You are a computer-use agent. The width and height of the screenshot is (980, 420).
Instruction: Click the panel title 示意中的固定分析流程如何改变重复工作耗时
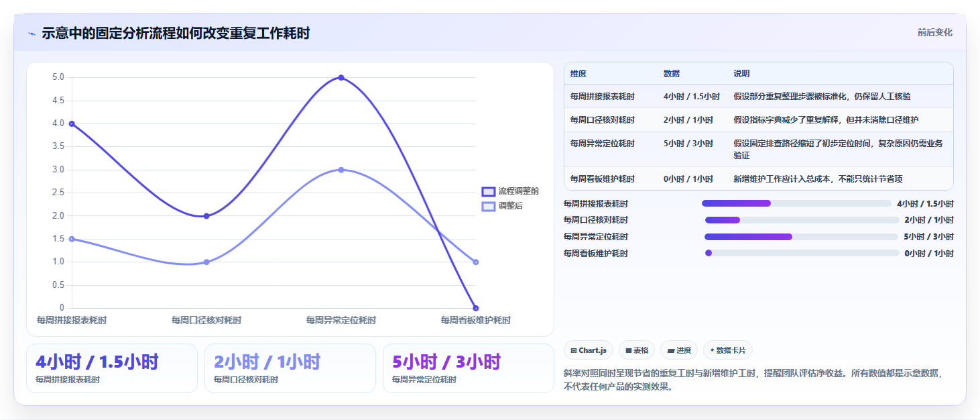point(176,34)
